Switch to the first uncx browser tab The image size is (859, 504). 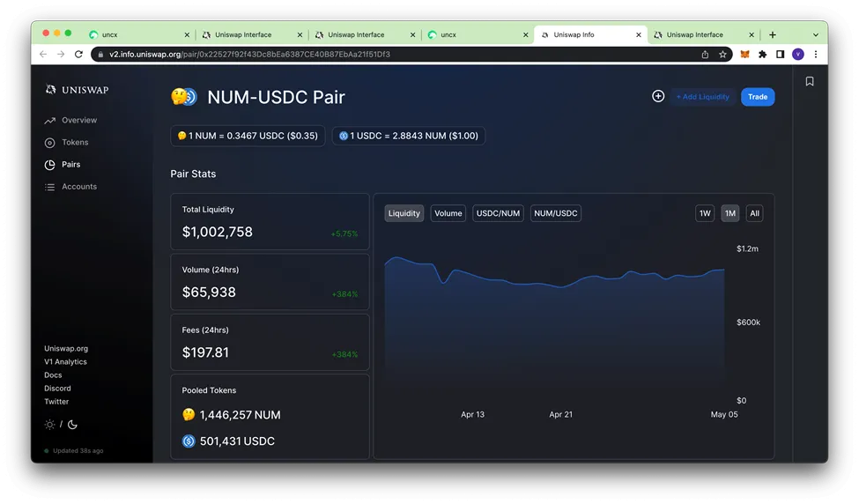[138, 34]
